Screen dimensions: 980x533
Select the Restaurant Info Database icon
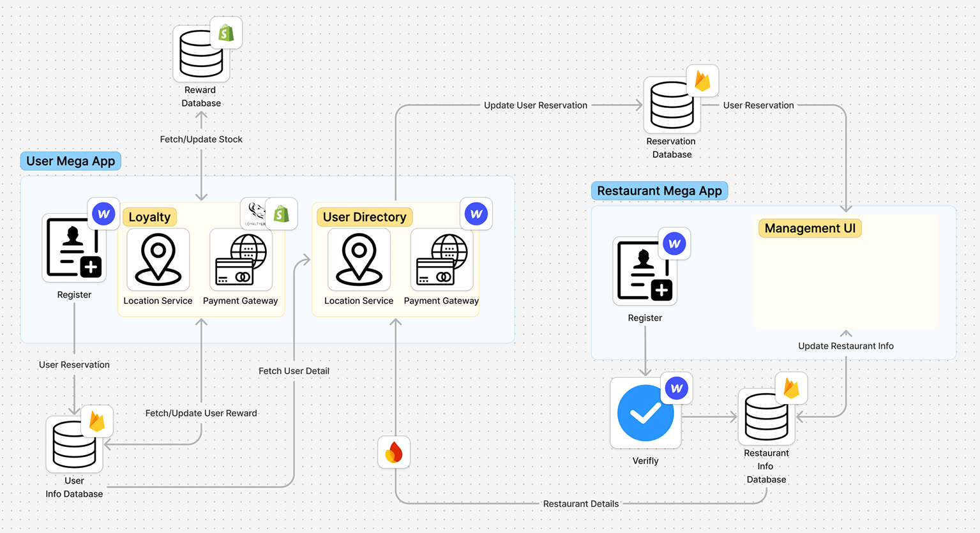[766, 417]
